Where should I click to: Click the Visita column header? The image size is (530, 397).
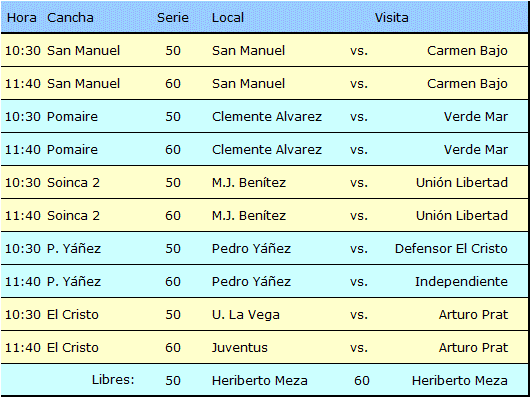391,18
